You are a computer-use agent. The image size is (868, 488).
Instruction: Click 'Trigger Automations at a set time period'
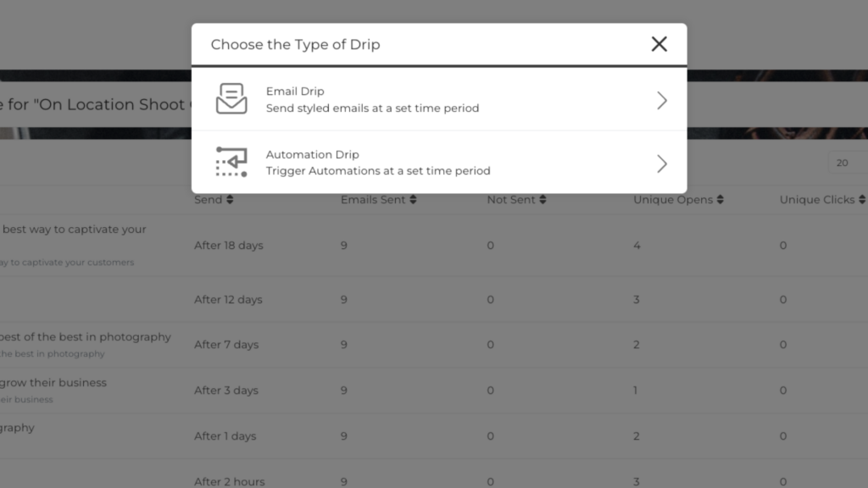click(x=378, y=171)
